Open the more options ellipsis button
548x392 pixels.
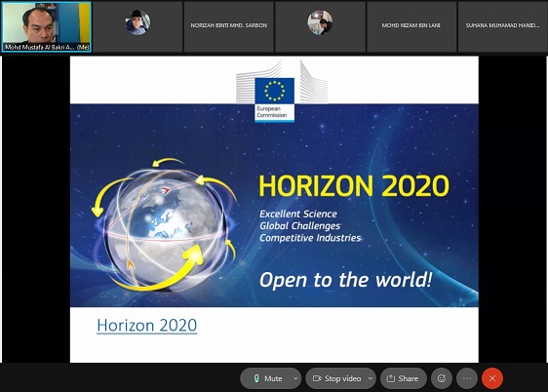pyautogui.click(x=467, y=378)
